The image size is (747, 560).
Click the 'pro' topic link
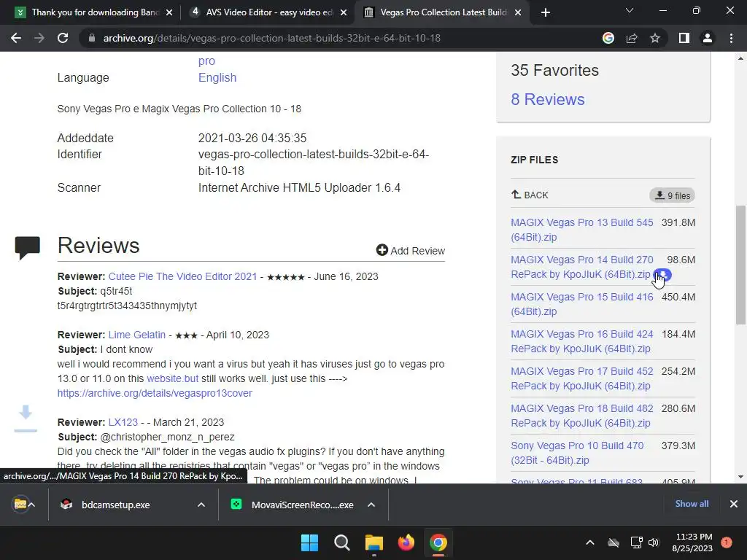(x=206, y=61)
